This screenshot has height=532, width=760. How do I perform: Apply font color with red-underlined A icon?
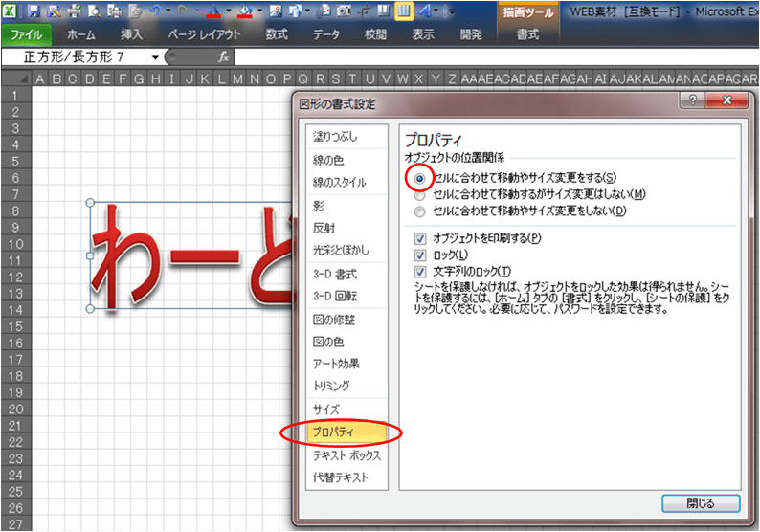click(x=214, y=11)
